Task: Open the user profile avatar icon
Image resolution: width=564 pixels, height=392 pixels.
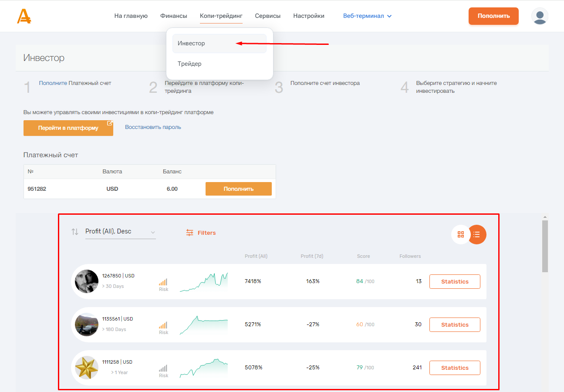Action: coord(540,16)
